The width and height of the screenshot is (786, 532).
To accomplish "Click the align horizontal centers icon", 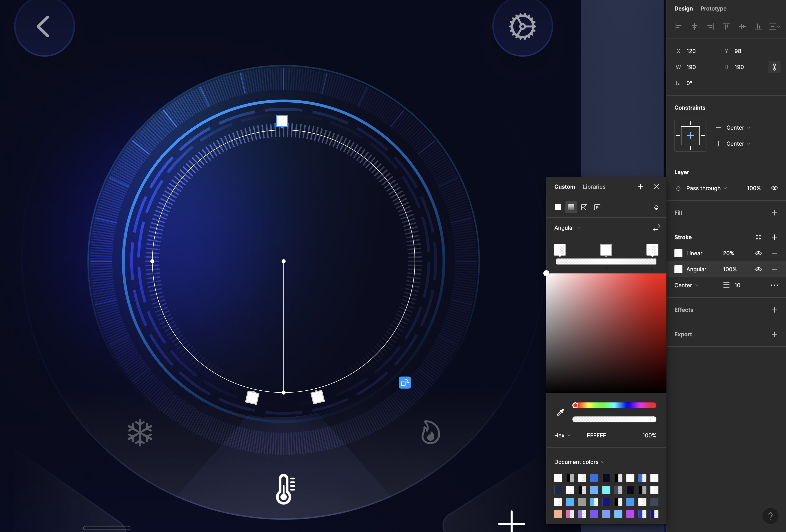I will pyautogui.click(x=695, y=27).
